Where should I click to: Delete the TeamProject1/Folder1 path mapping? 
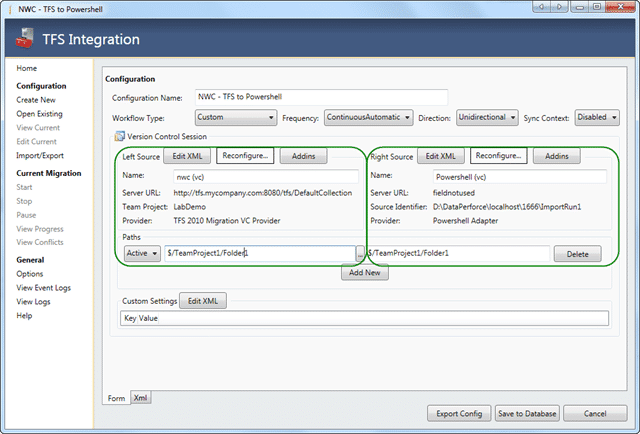click(x=578, y=254)
